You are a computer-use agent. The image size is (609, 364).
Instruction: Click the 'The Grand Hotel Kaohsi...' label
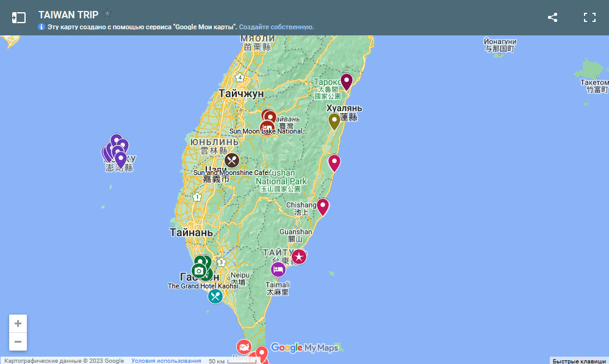[206, 286]
